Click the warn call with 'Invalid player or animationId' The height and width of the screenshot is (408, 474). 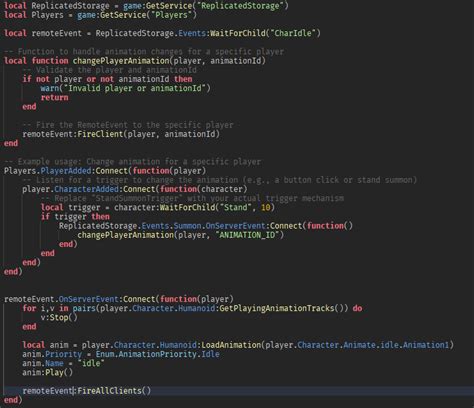(x=125, y=88)
